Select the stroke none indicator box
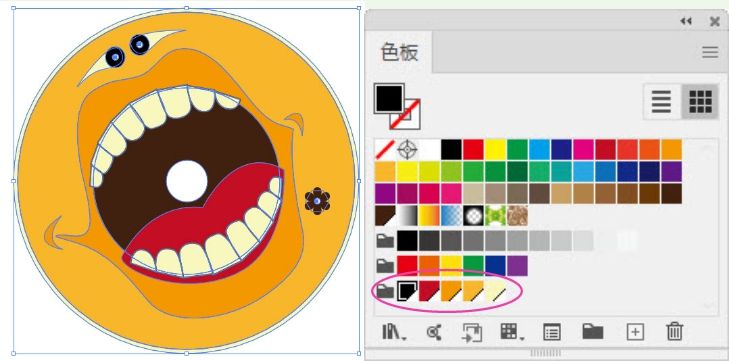 pyautogui.click(x=405, y=114)
